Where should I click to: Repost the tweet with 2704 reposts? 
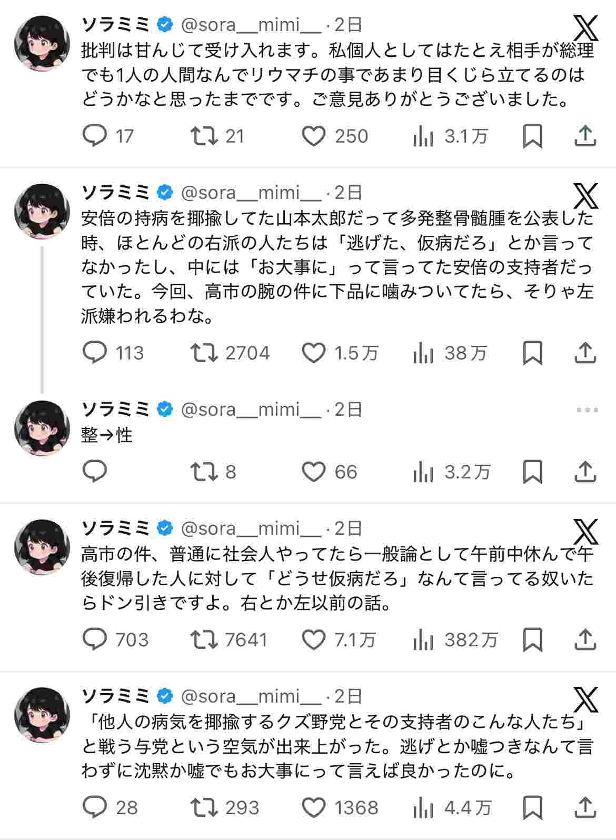pos(204,353)
